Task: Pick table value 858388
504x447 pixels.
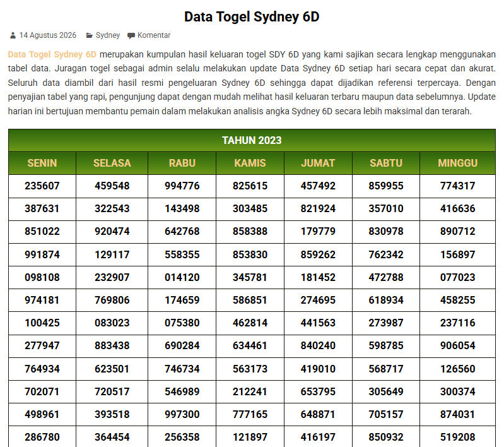Action: pos(250,232)
